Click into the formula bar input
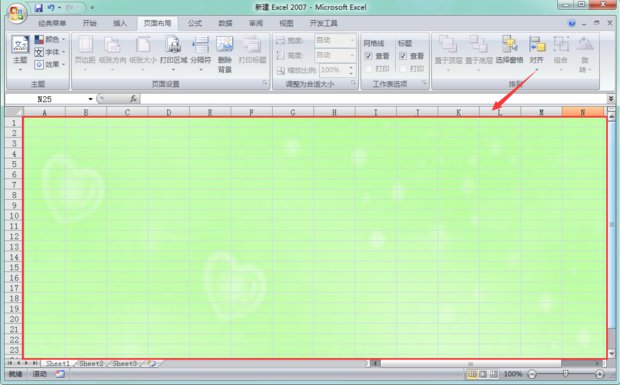 click(373, 99)
